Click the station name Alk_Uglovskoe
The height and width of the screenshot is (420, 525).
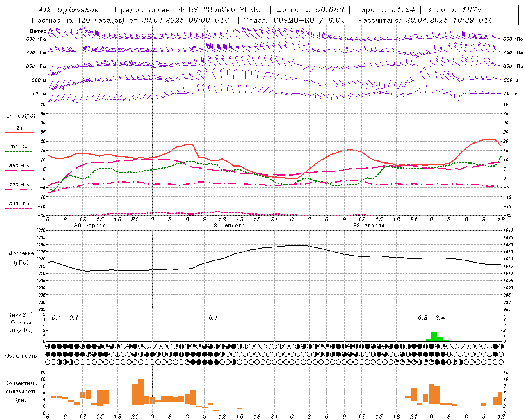pos(68,10)
